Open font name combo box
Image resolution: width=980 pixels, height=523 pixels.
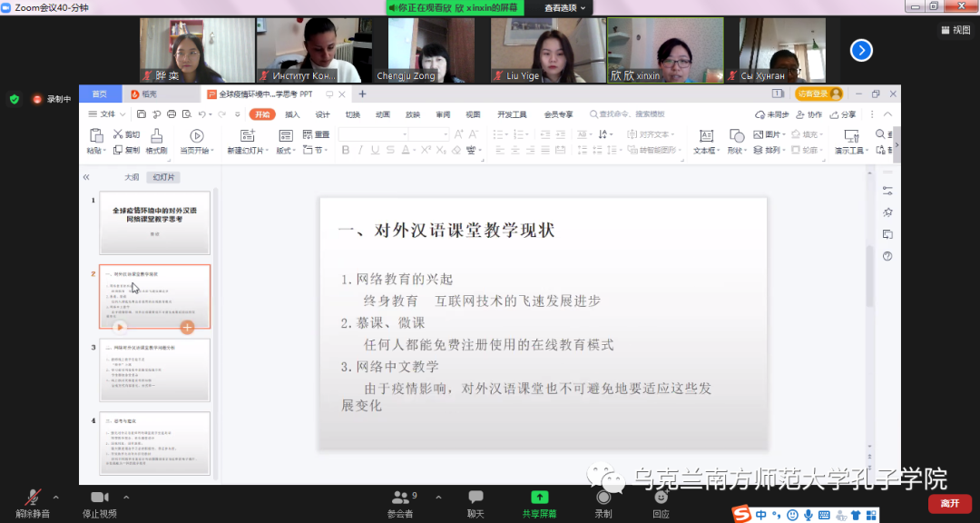pyautogui.click(x=373, y=134)
